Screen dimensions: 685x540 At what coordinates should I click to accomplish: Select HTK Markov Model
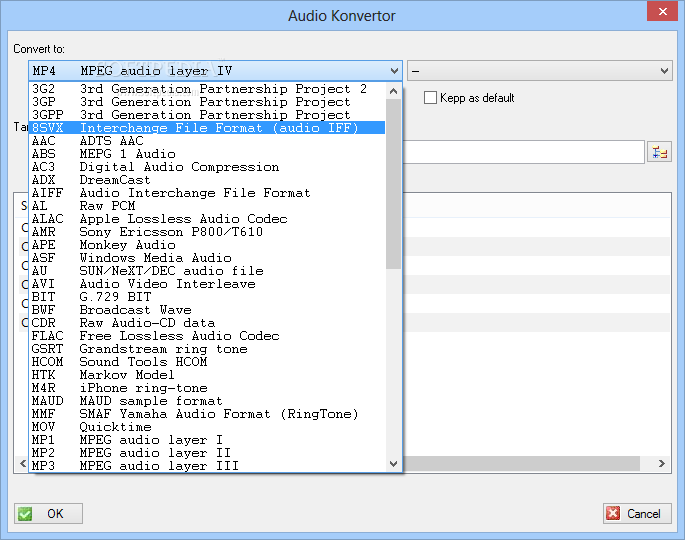click(207, 375)
